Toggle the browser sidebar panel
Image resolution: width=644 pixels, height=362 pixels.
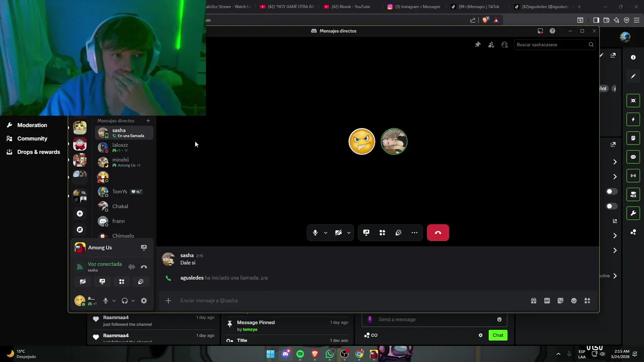pos(596,20)
